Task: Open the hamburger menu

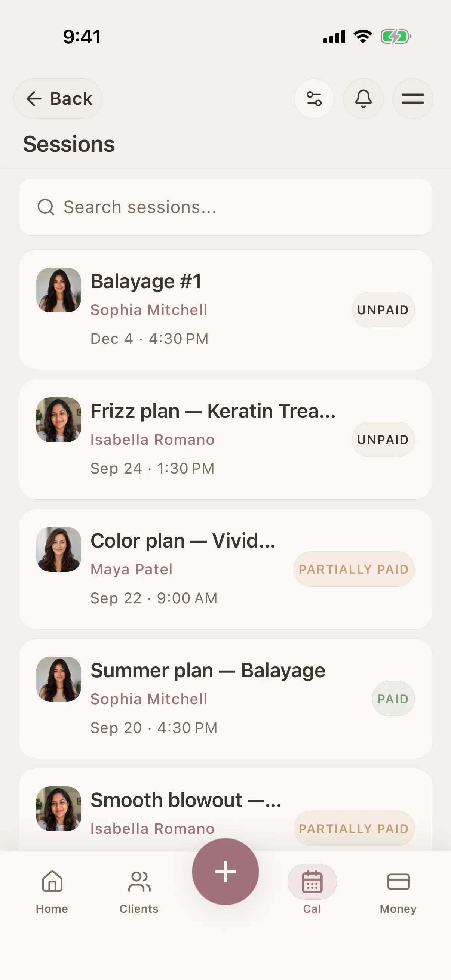Action: click(x=412, y=99)
